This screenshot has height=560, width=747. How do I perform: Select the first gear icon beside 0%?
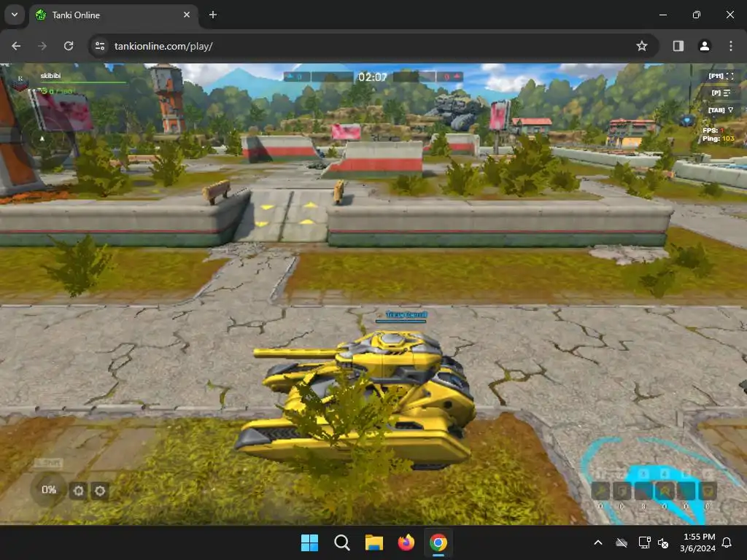click(x=79, y=491)
